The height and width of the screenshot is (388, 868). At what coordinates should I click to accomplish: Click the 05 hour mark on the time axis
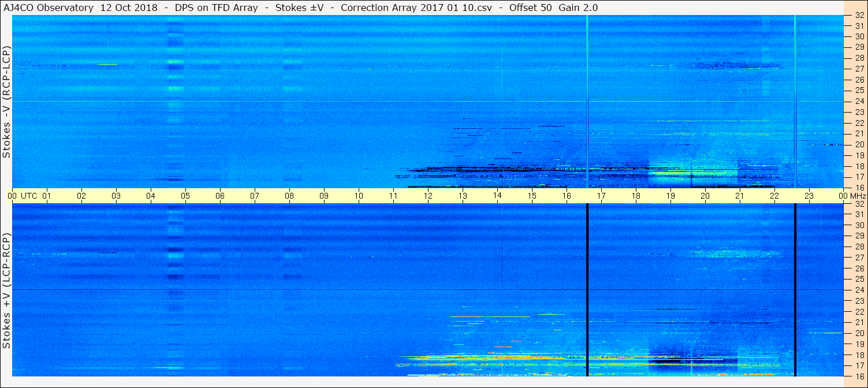coord(185,196)
